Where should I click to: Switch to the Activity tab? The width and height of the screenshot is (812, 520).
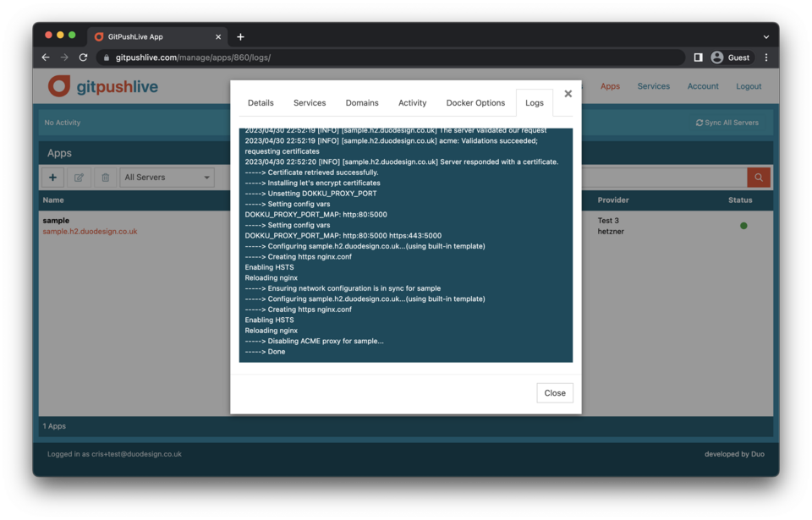(412, 102)
